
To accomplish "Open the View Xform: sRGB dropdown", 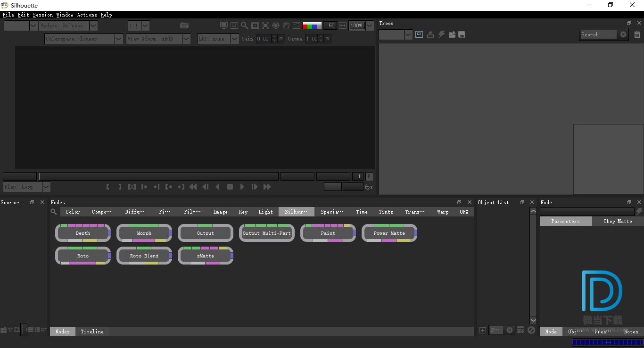I will point(158,39).
